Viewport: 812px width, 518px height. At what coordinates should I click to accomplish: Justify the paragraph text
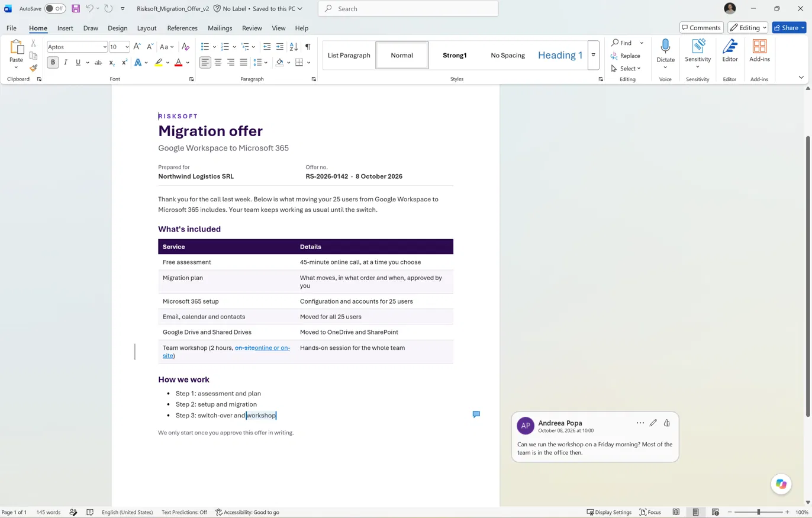243,62
